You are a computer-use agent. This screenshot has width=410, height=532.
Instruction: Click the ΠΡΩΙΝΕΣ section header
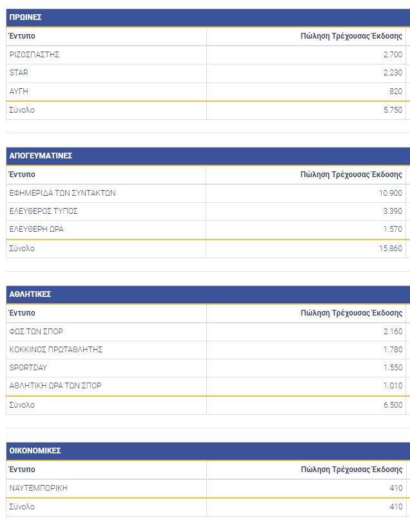(x=26, y=17)
